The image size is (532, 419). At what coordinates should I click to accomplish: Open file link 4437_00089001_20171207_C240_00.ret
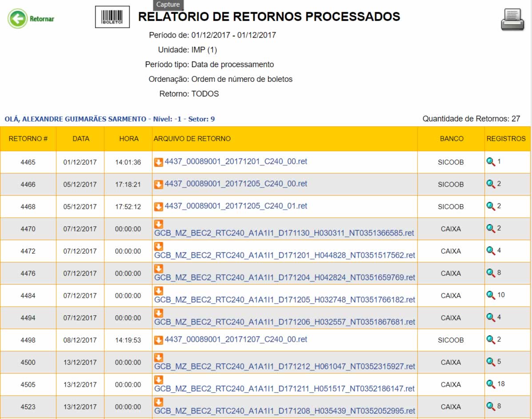point(236,339)
